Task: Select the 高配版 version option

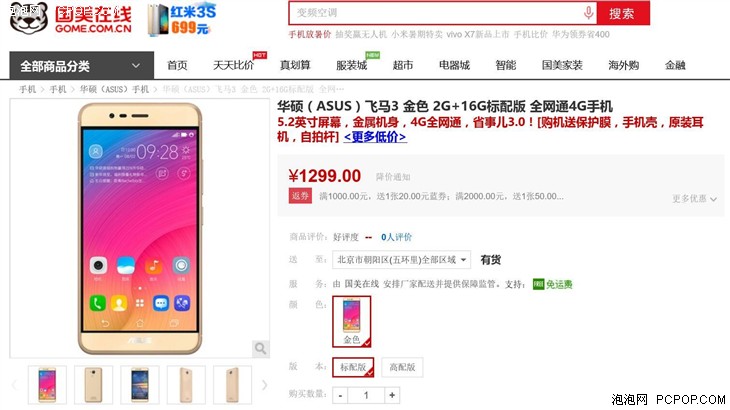Action: pos(402,367)
